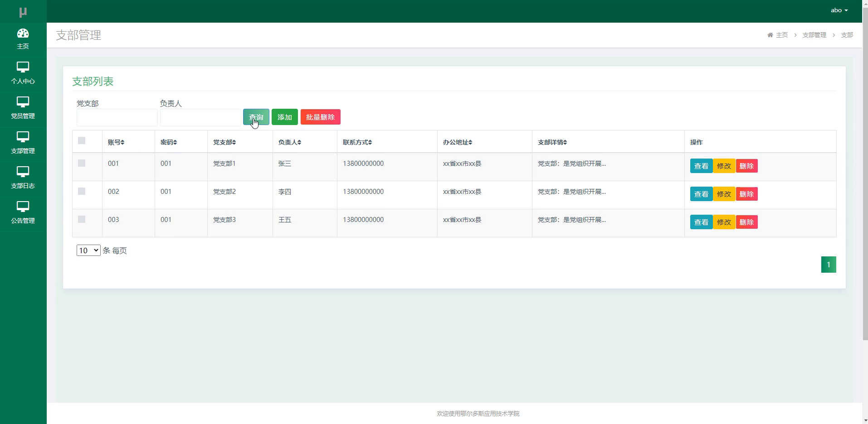This screenshot has height=424, width=868.
Task: Sort table by 负责人 column
Action: pos(290,142)
